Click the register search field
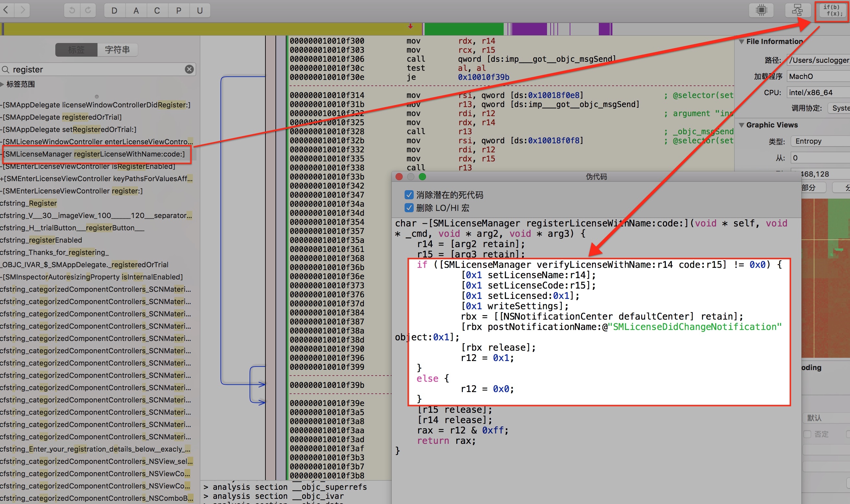Screen dimensions: 850x504 point(98,70)
